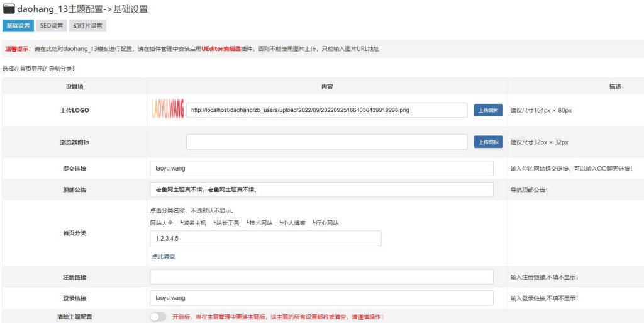Image resolution: width=644 pixels, height=323 pixels.
Task: Click the LAOYU.WANG logo thumbnail
Action: click(x=168, y=110)
